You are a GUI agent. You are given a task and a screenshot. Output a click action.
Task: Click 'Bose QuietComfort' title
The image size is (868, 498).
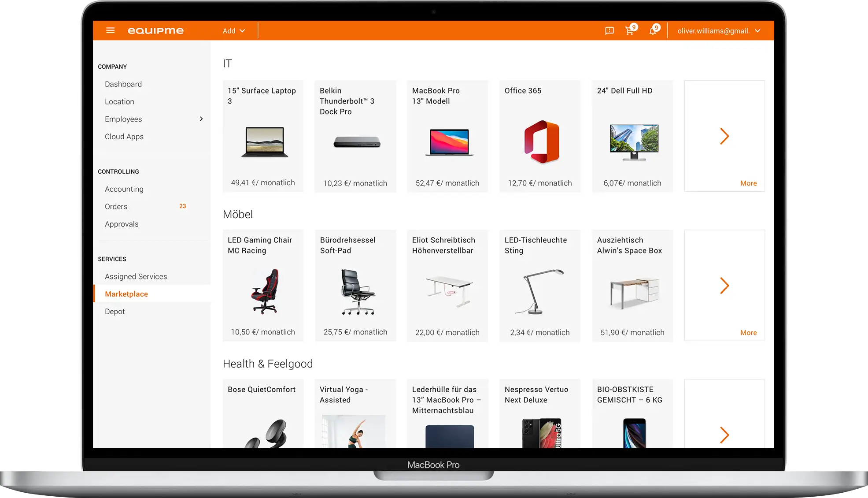pyautogui.click(x=262, y=390)
